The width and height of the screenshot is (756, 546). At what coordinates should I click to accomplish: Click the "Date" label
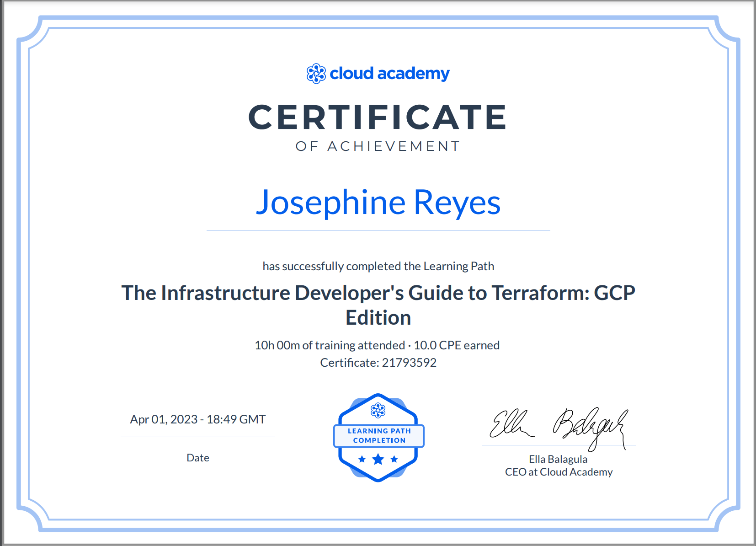(x=198, y=458)
